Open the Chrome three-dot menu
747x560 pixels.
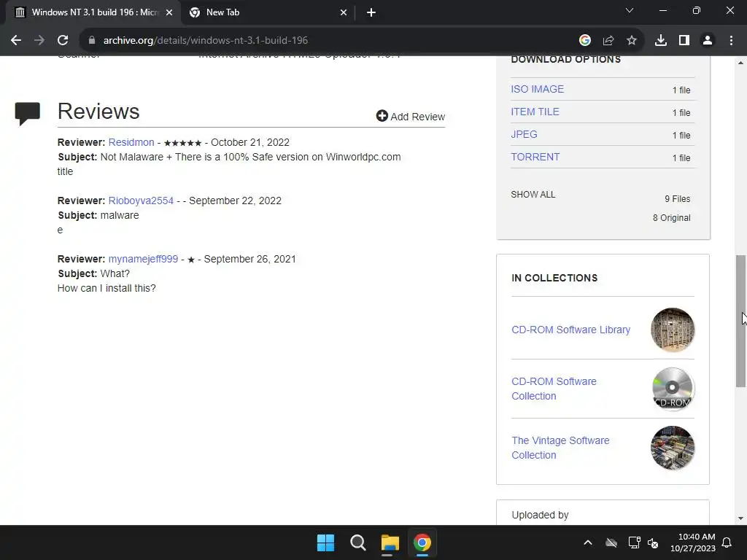point(731,41)
